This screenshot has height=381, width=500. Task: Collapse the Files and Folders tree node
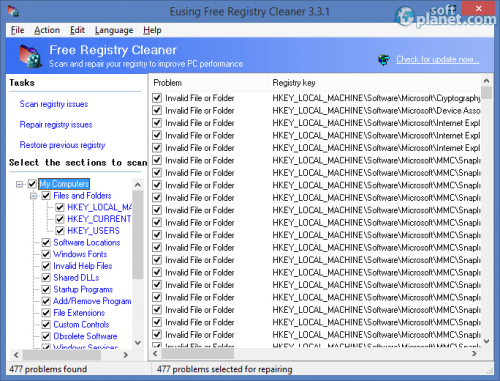[34, 196]
